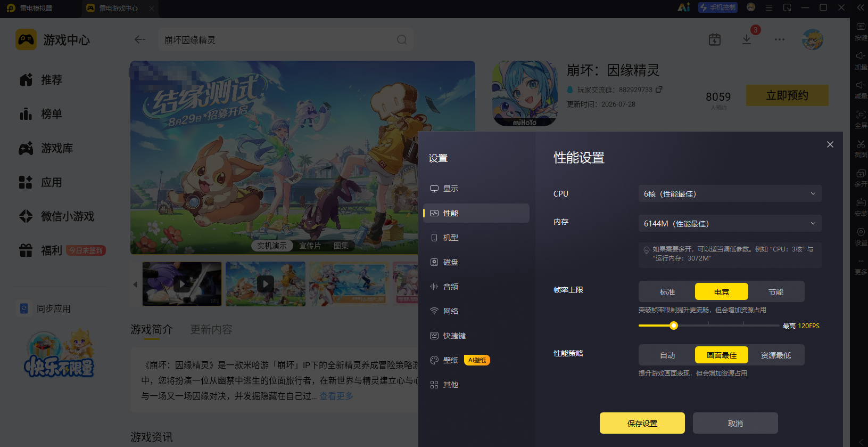
Task: Collapse the right sidebar with double chevron
Action: 861,7
